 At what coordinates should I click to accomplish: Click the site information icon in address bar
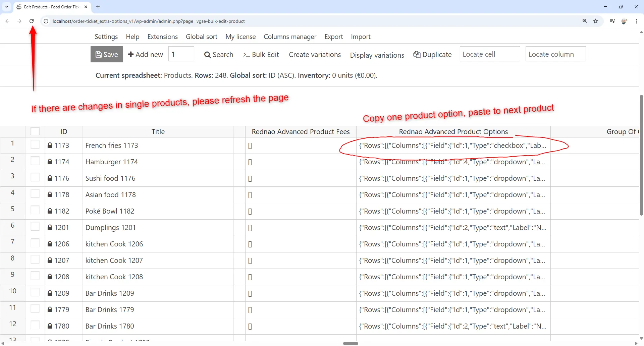point(46,21)
